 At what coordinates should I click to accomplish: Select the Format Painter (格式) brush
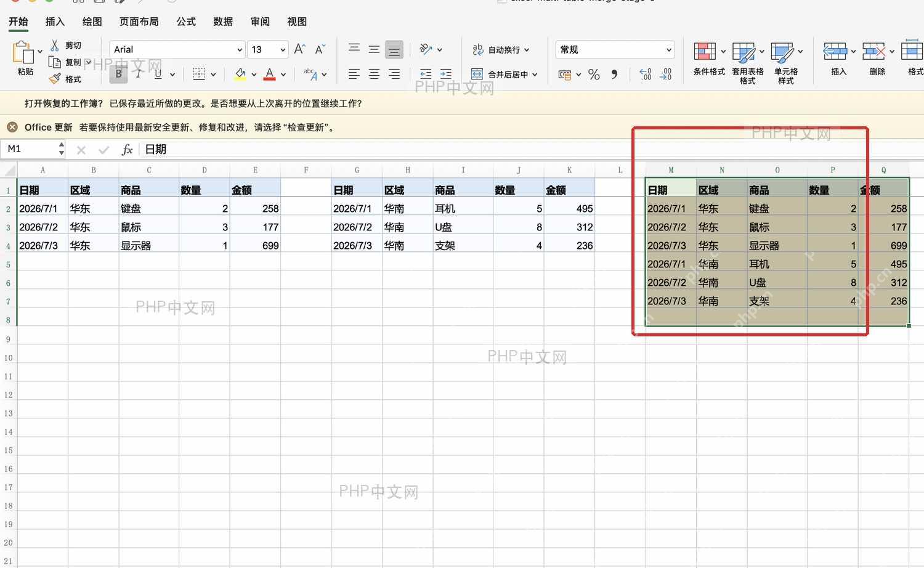point(55,79)
